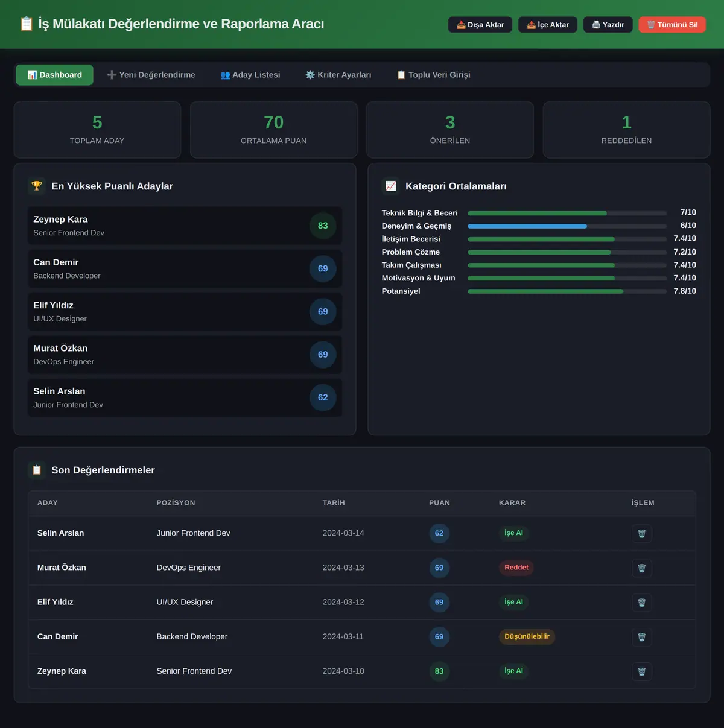Click the Potansiyel value 7.8/10
Image resolution: width=724 pixels, height=728 pixels.
685,291
